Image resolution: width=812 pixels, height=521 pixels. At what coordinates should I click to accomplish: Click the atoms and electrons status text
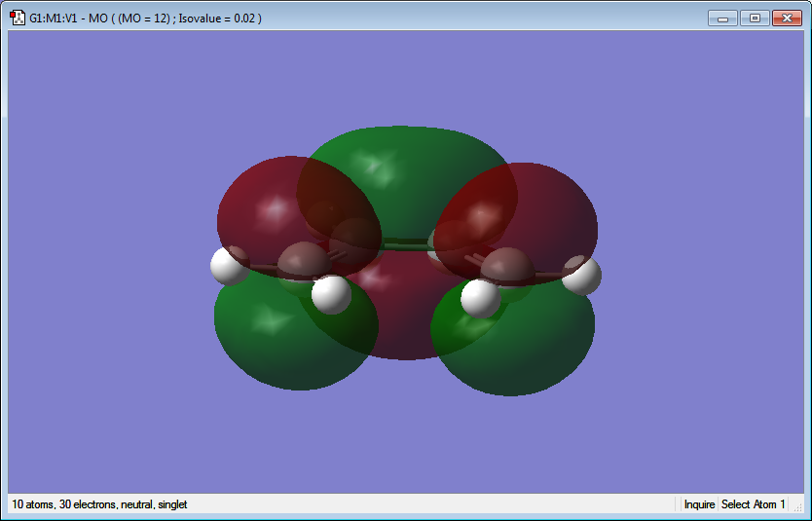click(99, 504)
